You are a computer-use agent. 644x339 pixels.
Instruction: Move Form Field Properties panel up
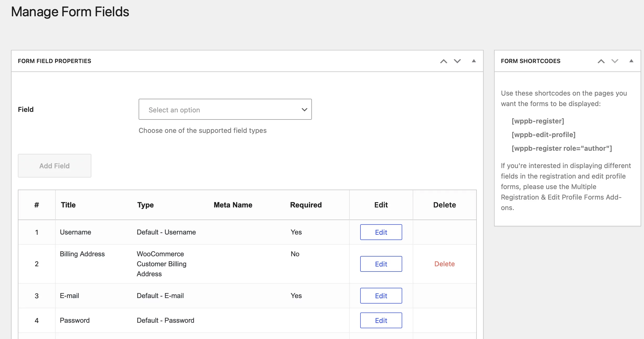[x=444, y=61]
